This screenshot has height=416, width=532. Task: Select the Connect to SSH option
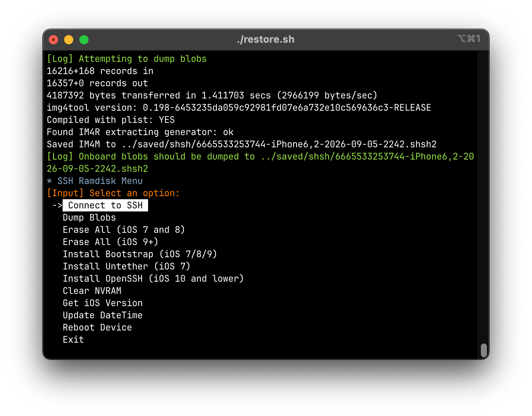[105, 205]
